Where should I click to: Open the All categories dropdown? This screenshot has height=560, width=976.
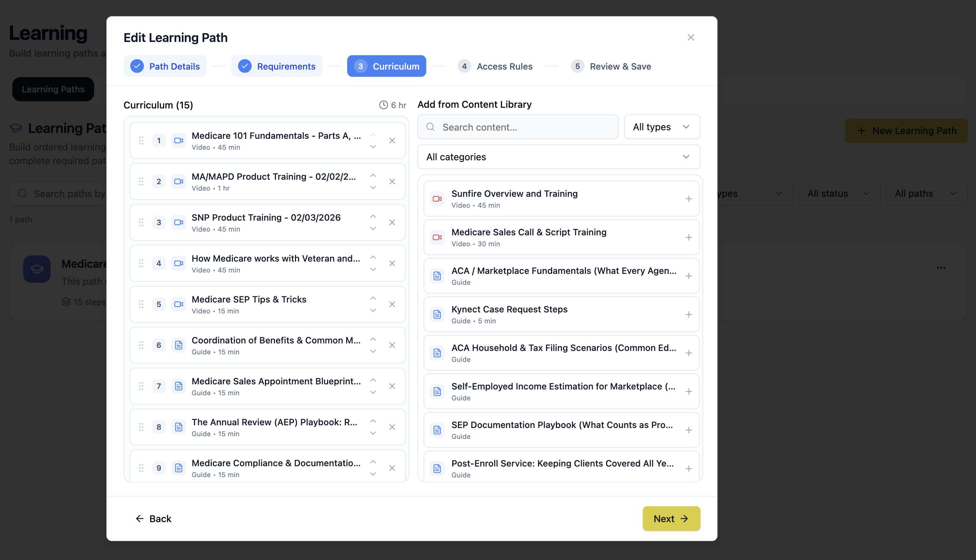(x=558, y=157)
